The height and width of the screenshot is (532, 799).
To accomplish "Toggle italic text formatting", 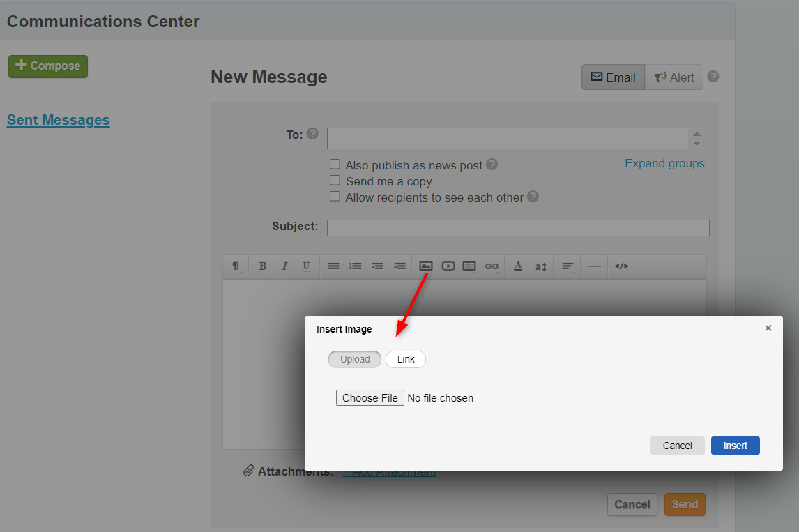I will pyautogui.click(x=284, y=266).
